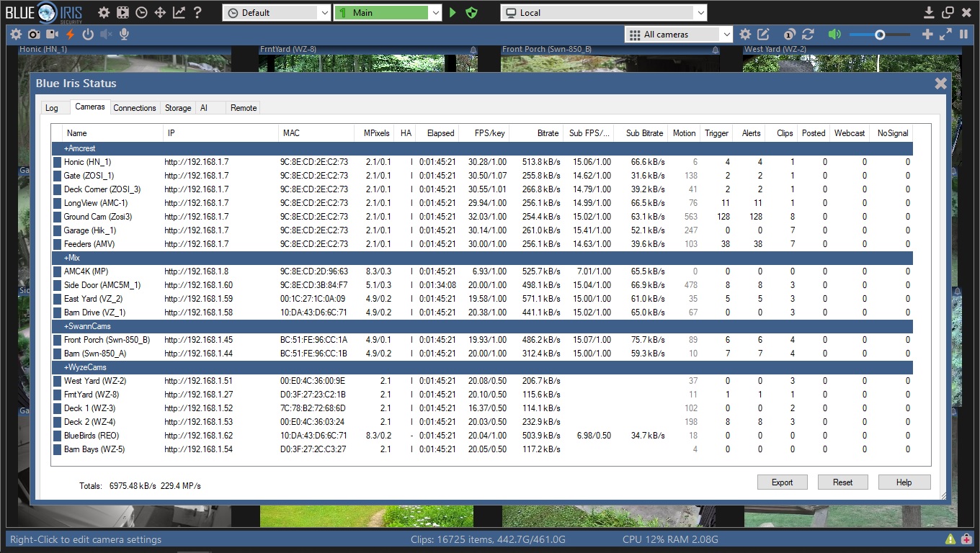Screen dimensions: 980x553
Task: Select the Ground Cam (Zosi3) row
Action: point(483,217)
